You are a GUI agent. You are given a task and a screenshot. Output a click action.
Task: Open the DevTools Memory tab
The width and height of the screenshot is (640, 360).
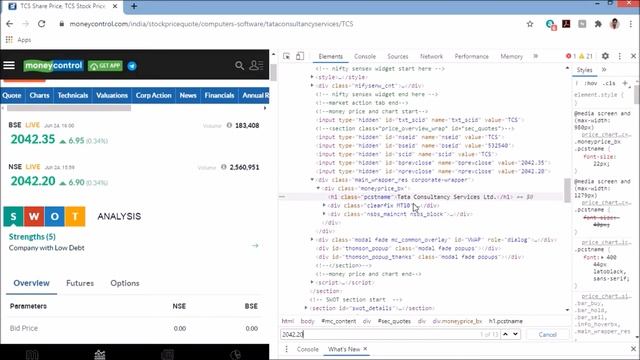click(511, 56)
